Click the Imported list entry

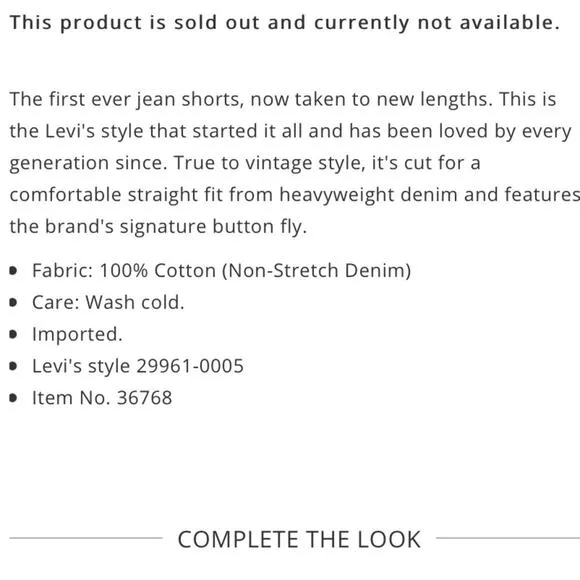[77, 334]
